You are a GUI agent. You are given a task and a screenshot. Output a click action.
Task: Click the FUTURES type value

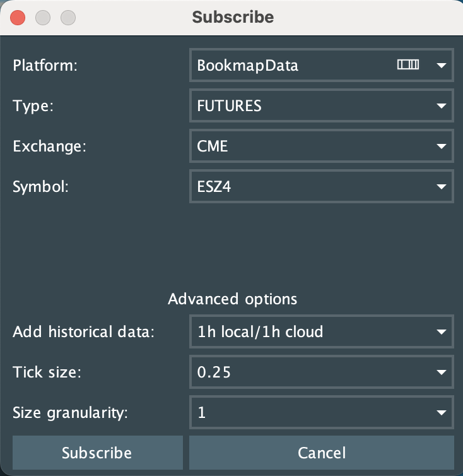tap(229, 105)
